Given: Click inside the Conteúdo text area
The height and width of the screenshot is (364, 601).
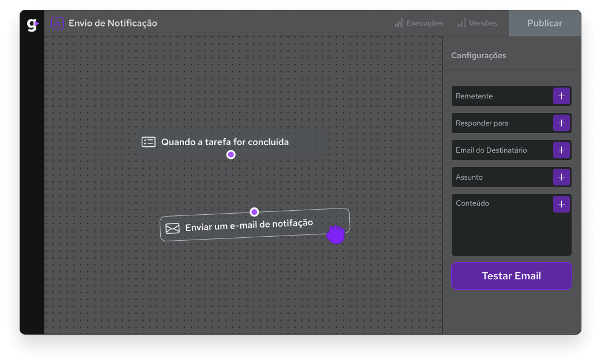Looking at the screenshot, I should coord(501,230).
